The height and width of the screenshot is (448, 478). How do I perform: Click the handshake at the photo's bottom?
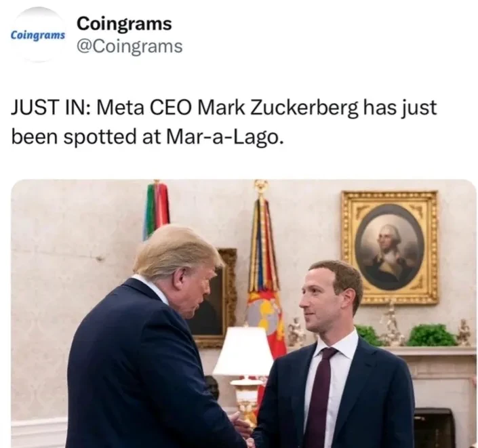[242, 430]
